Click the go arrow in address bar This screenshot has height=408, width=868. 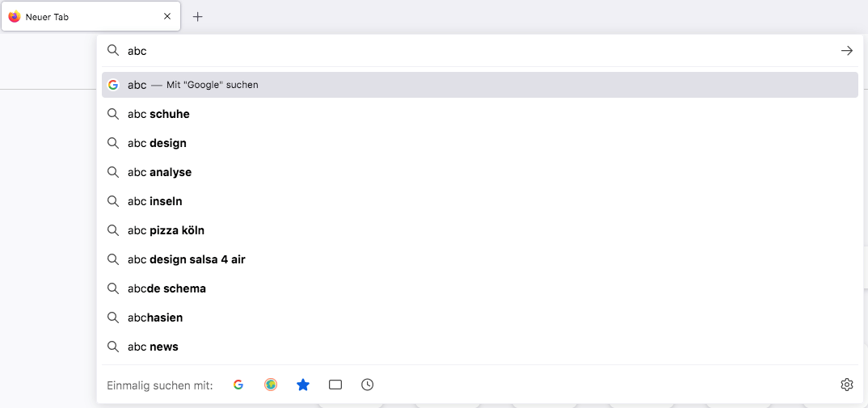click(846, 51)
